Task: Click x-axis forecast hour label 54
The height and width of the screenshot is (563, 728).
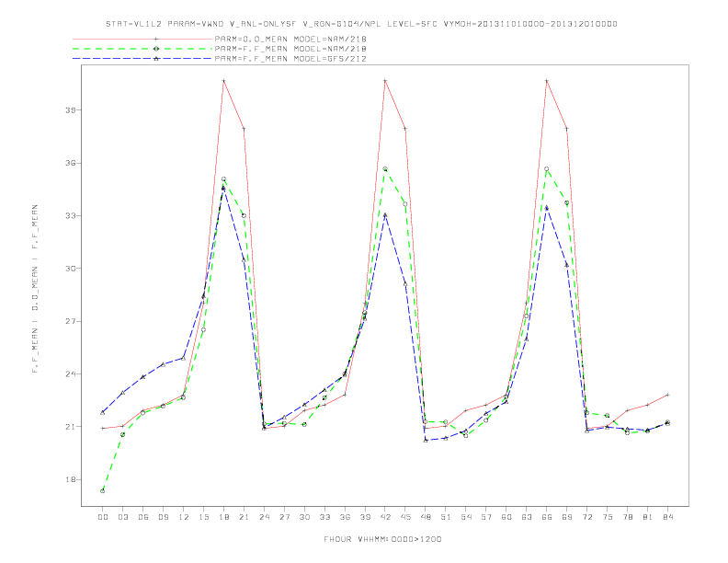Action: [466, 517]
